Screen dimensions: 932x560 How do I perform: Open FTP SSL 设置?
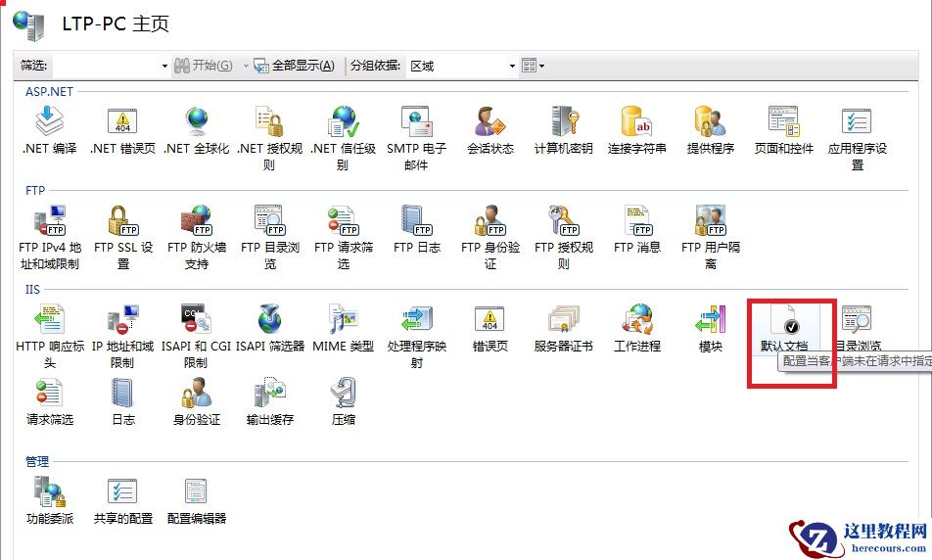[x=123, y=237]
